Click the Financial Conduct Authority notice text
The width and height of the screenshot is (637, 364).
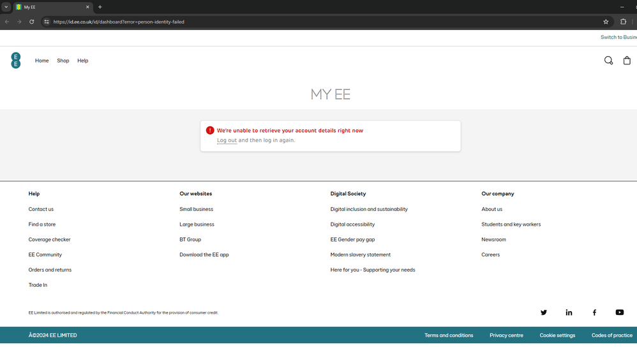(123, 312)
